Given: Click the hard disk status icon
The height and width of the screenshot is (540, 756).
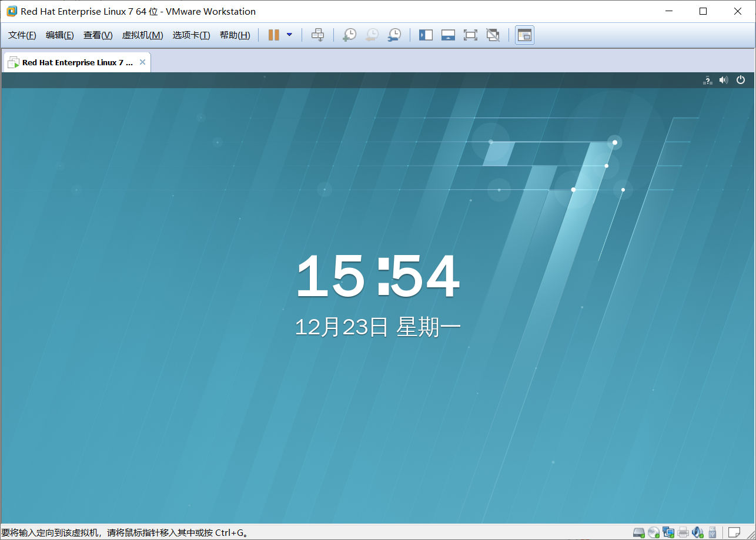Looking at the screenshot, I should [x=638, y=532].
